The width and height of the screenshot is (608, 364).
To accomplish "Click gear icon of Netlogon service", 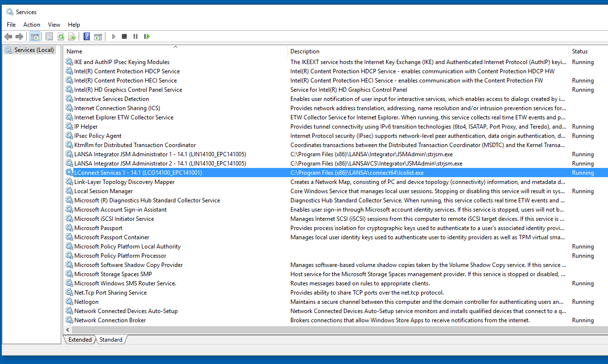I will (x=69, y=302).
